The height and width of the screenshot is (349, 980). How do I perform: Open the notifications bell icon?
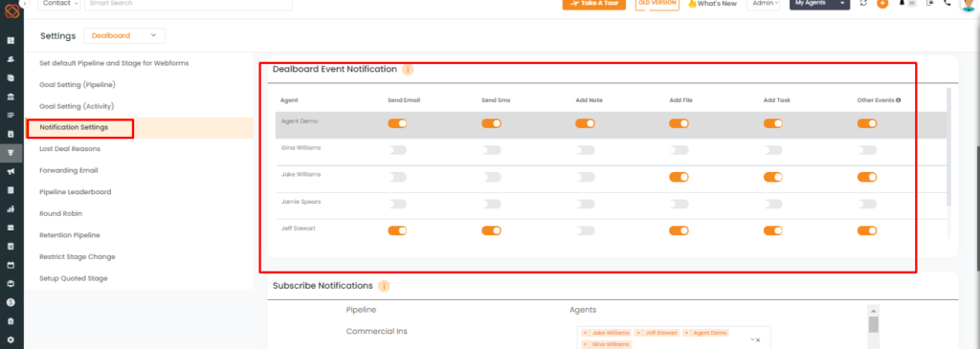click(x=902, y=3)
